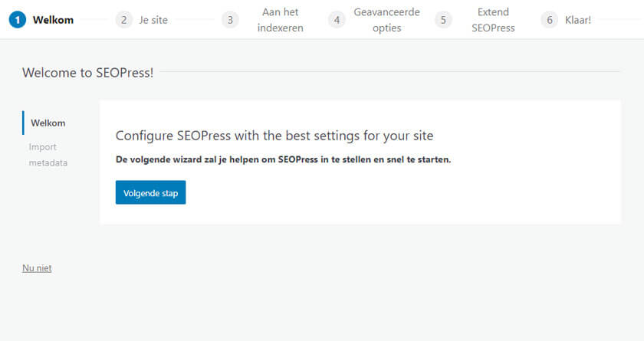Jump to Aan het indexeren step

(x=280, y=20)
